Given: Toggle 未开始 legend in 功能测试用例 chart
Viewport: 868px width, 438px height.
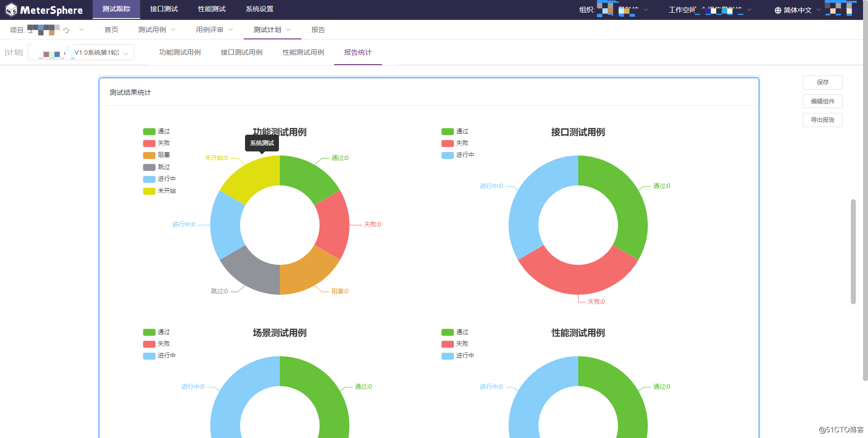Looking at the screenshot, I should click(x=160, y=191).
